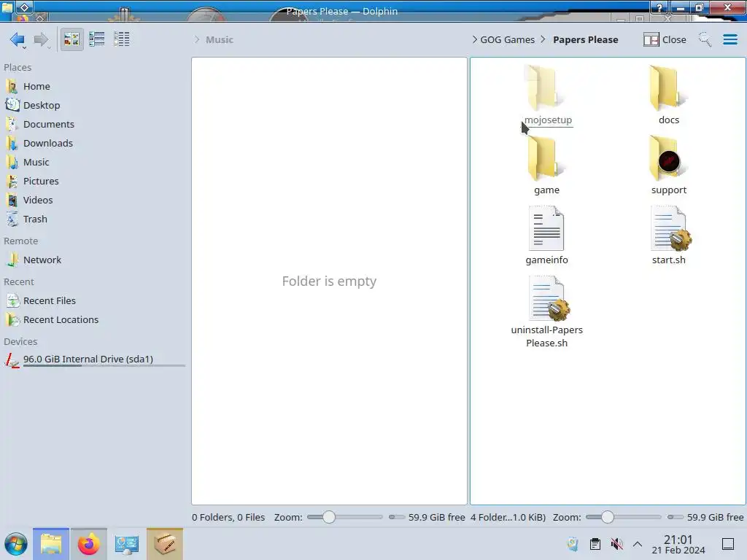The width and height of the screenshot is (747, 560).
Task: Click the gameinfo file name label
Action: (x=547, y=260)
